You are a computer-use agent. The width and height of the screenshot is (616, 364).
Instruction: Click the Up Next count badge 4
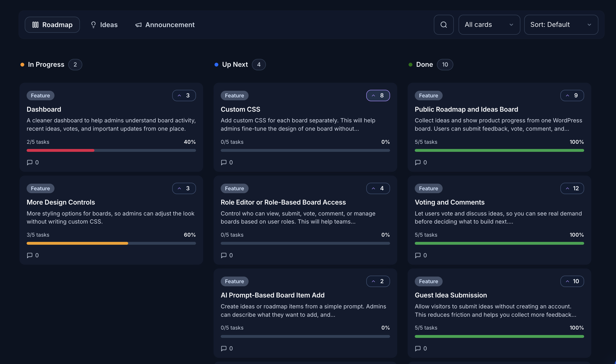[259, 65]
